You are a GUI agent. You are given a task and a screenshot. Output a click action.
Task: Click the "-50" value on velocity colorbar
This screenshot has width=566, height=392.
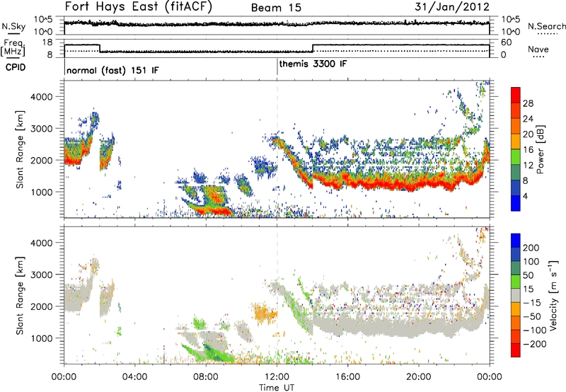(x=532, y=316)
